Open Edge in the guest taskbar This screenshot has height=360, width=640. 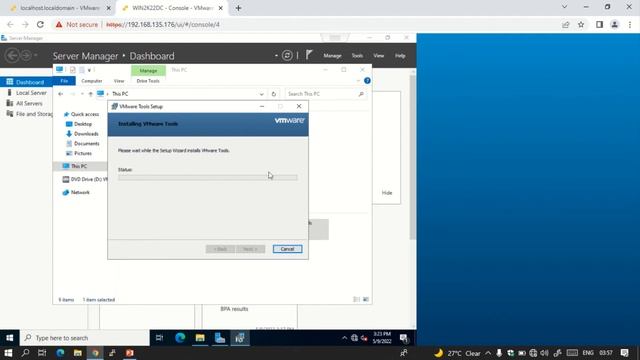pos(180,338)
